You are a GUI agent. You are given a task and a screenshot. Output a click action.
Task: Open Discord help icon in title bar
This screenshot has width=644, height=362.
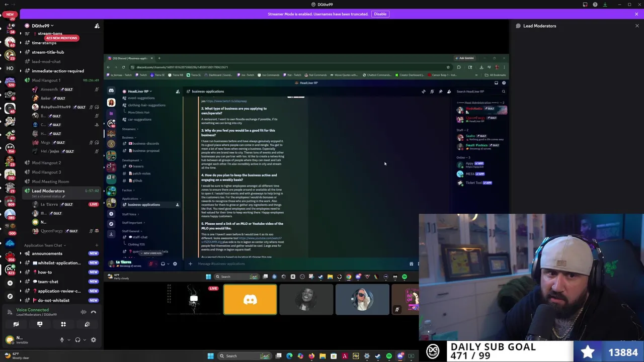click(x=595, y=5)
